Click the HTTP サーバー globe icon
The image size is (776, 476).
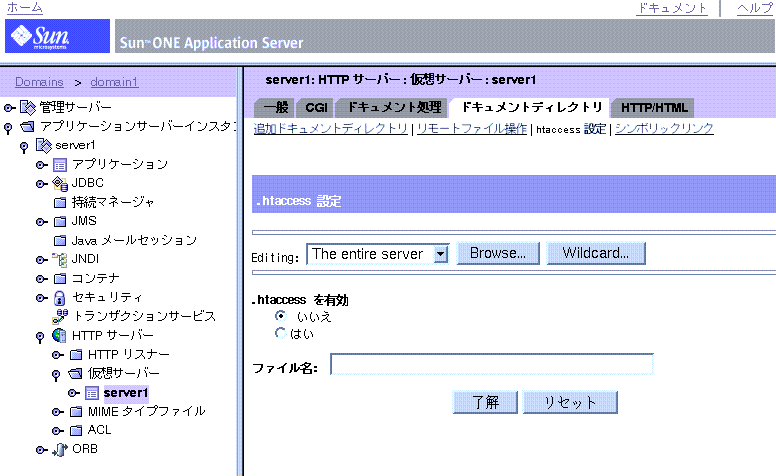pos(59,335)
